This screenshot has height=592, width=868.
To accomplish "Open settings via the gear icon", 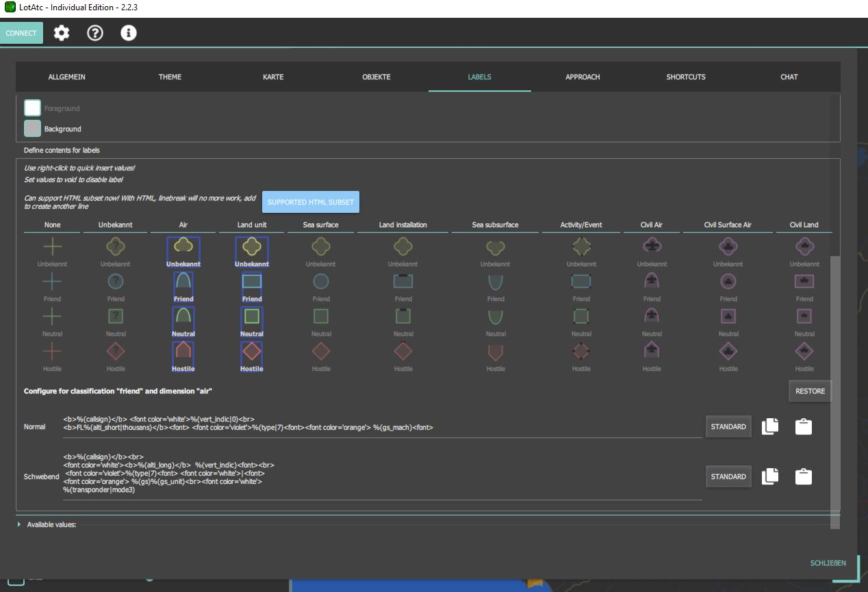I will [62, 33].
